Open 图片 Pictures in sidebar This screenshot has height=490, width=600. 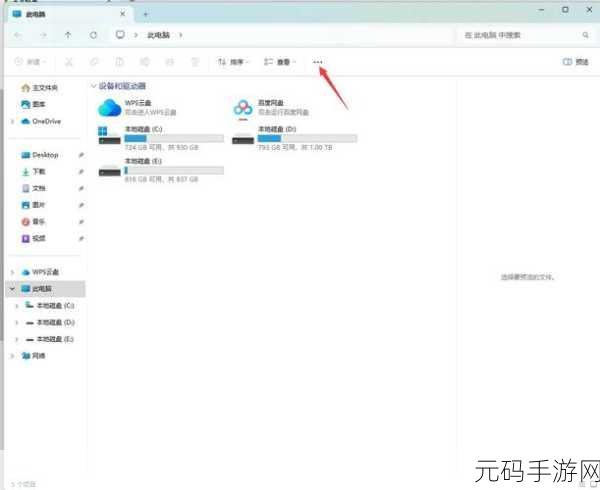tap(33, 205)
